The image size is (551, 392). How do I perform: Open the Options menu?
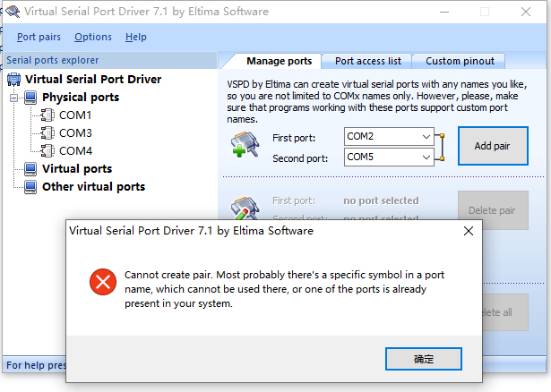coord(93,37)
